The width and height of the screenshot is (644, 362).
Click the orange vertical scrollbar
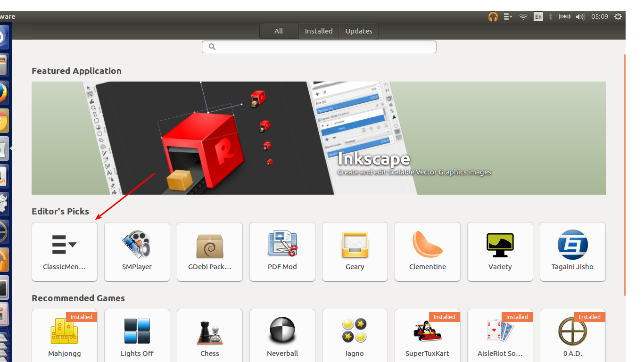[x=625, y=175]
